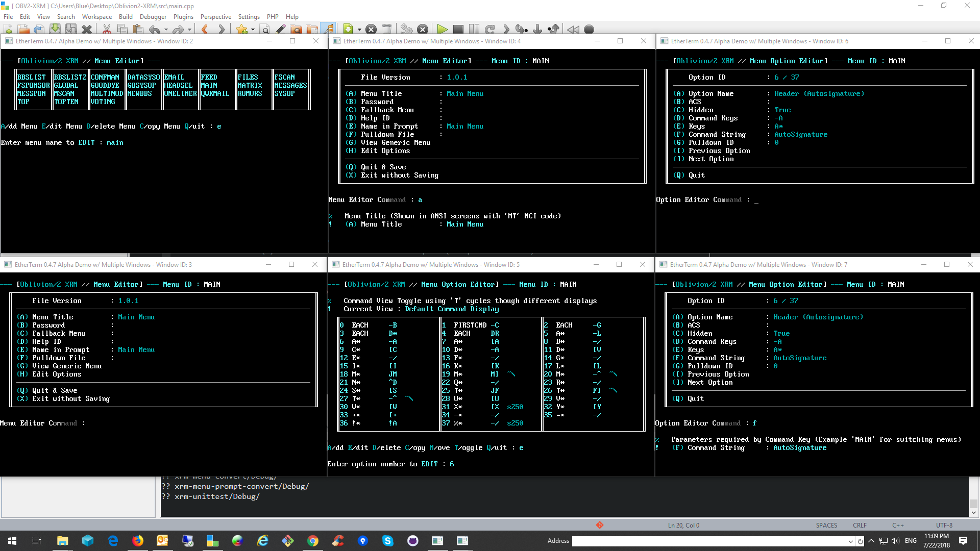Click the CRLF line ending indicator
This screenshot has width=980, height=551.
pyautogui.click(x=860, y=525)
